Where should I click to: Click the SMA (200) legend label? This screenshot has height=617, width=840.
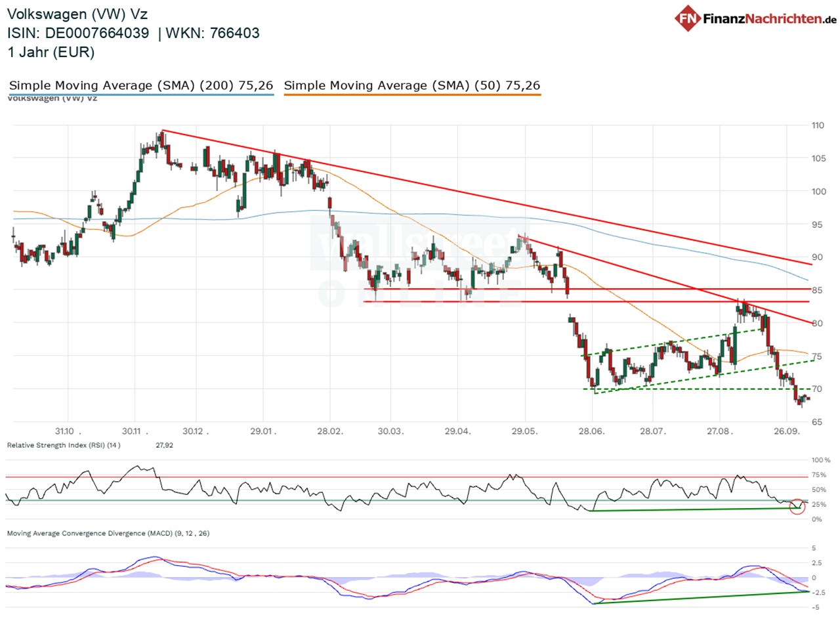click(x=141, y=85)
